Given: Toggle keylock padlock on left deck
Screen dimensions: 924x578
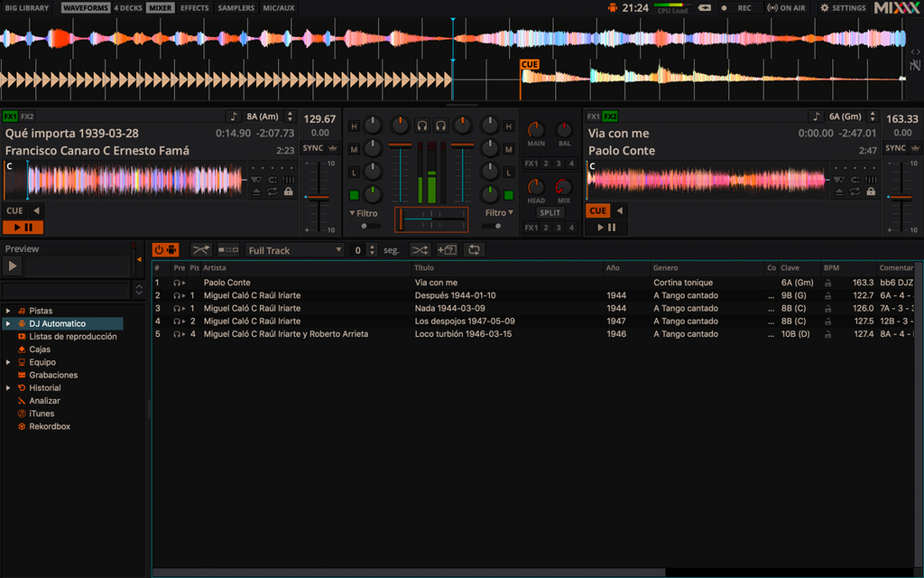Looking at the screenshot, I should point(288,191).
